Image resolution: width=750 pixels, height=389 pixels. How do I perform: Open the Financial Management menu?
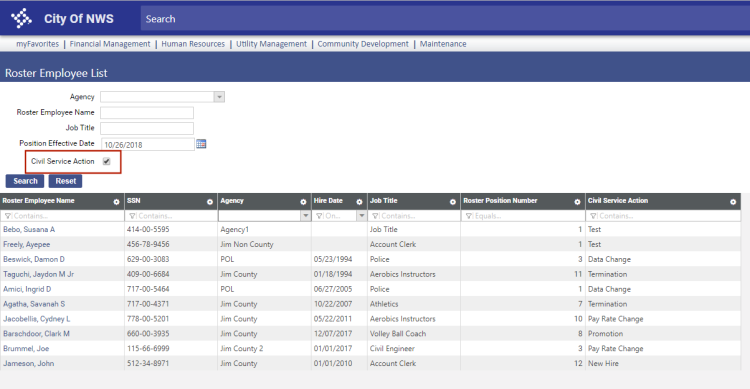[x=110, y=44]
